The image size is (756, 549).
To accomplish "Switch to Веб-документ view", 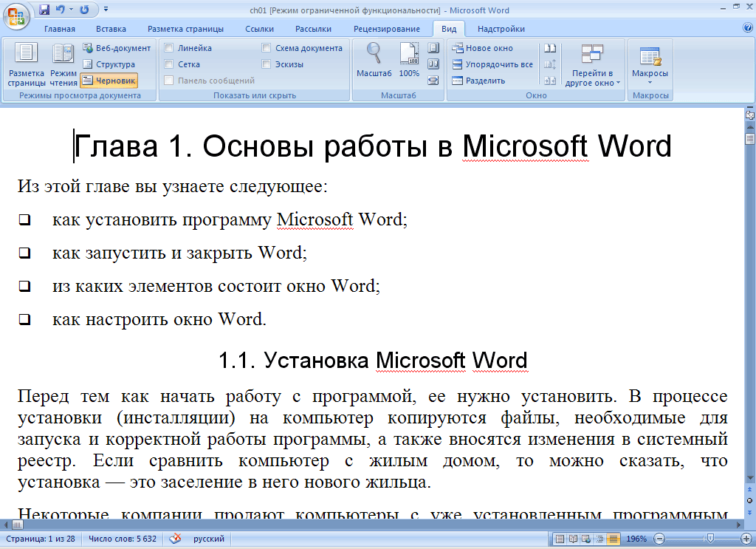I will [116, 48].
